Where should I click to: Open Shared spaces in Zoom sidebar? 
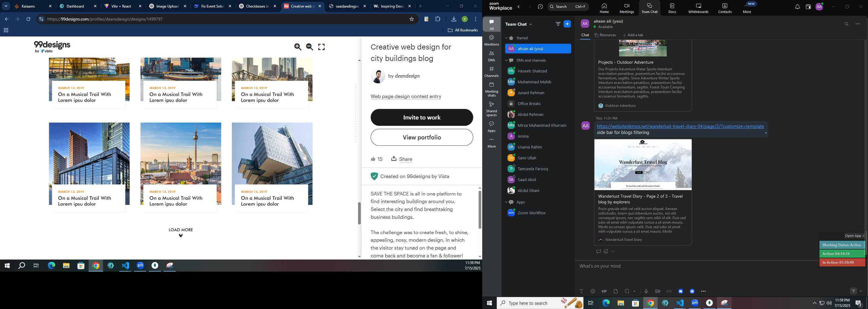click(x=492, y=109)
